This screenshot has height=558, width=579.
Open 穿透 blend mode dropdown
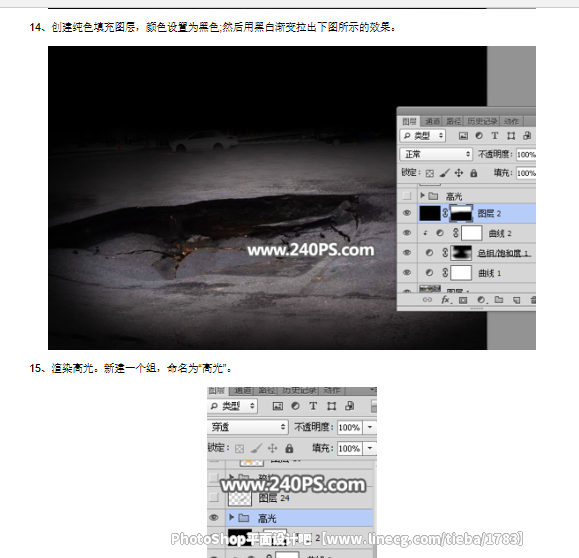point(247,427)
